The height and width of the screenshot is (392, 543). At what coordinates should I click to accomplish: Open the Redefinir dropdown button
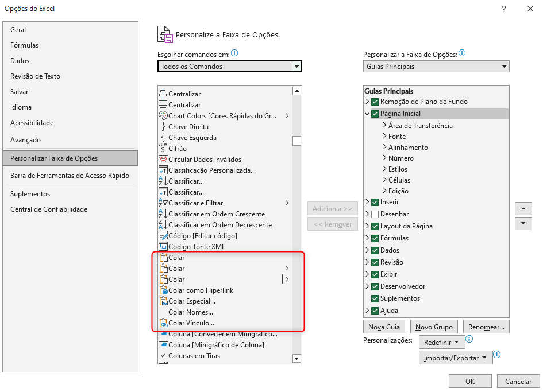(x=441, y=342)
